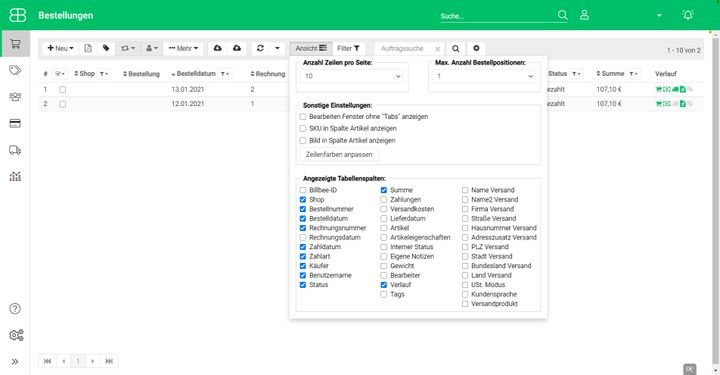The width and height of the screenshot is (720, 375).
Task: Click the cloud upload icon
Action: [237, 48]
